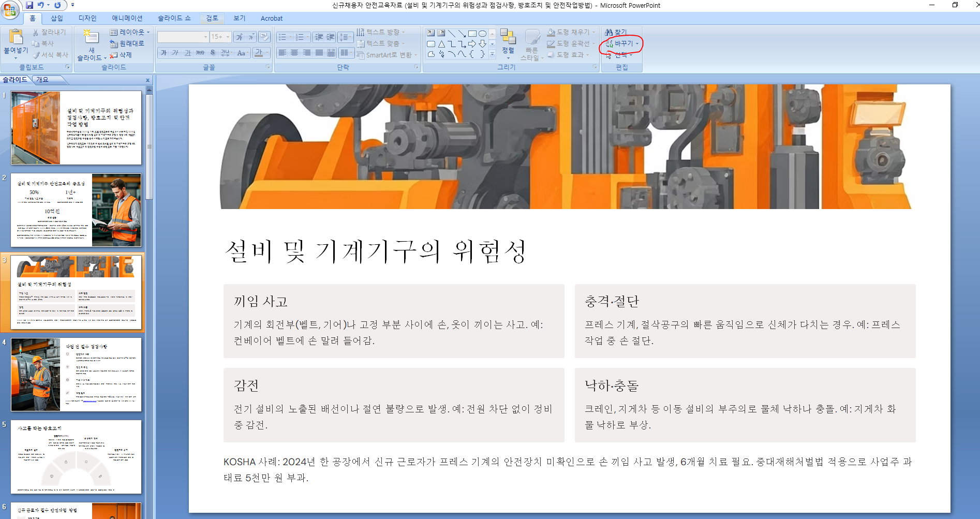Open the Text Direction (텍스트 방향) dropdown
Screen dimensions: 980x519
381,32
